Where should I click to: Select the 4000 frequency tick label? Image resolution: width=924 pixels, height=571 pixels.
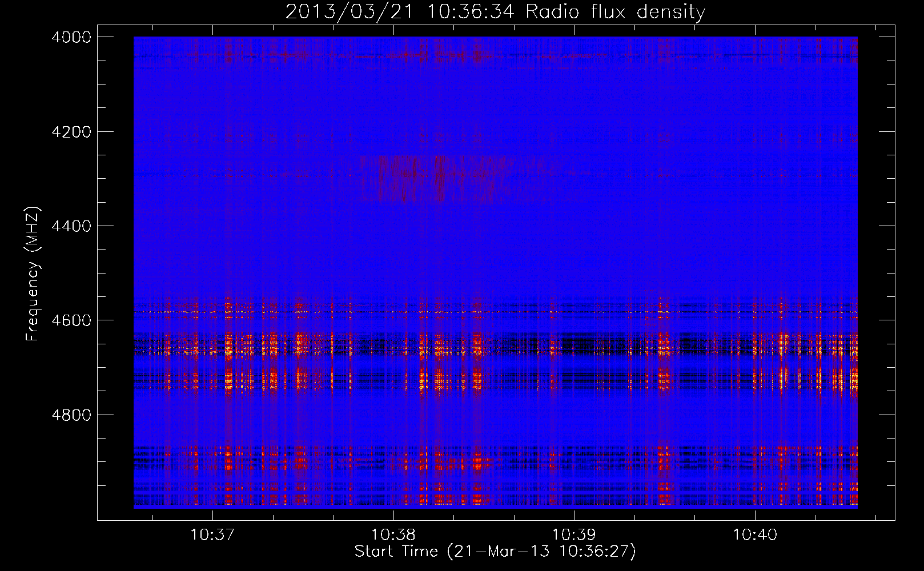pyautogui.click(x=71, y=37)
